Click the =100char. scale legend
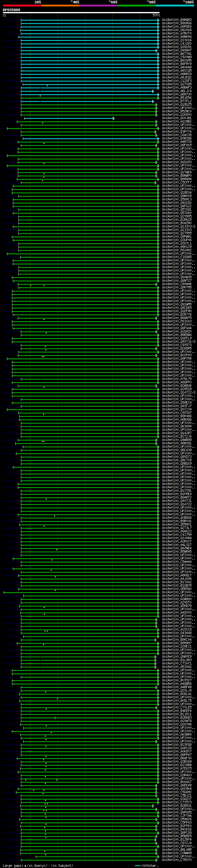Image resolution: width=197 pixels, height=868 pixels. click(147, 866)
